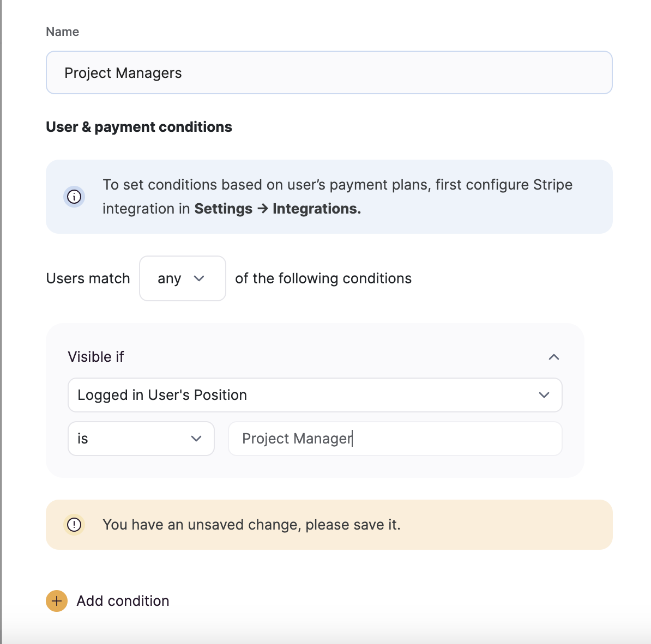Click the unsaved change warning banner
Image resolution: width=651 pixels, height=644 pixels.
coord(329,525)
